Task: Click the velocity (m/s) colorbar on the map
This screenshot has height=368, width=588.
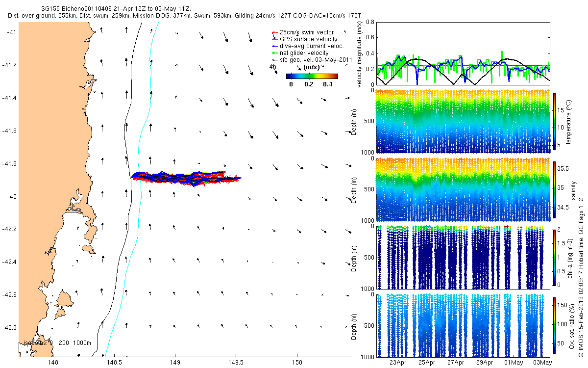Action: coord(312,76)
